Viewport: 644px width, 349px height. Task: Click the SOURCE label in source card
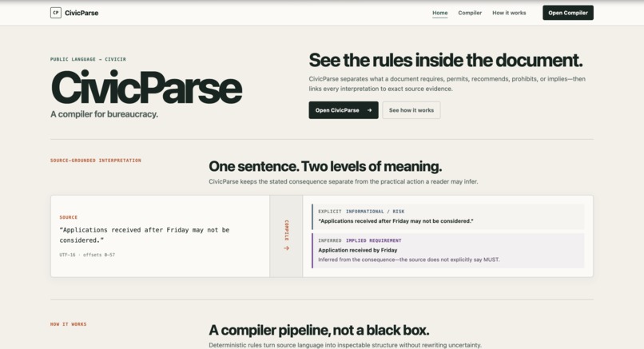point(68,217)
